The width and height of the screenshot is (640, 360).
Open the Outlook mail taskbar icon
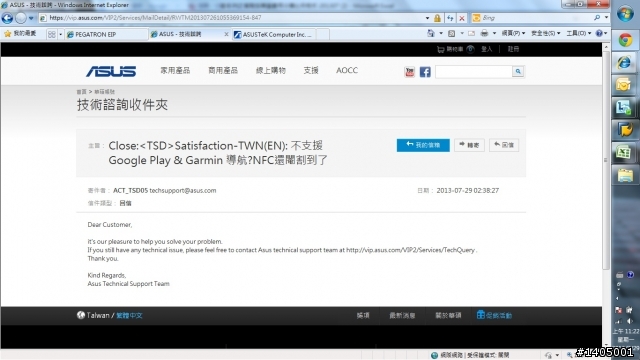(x=625, y=85)
